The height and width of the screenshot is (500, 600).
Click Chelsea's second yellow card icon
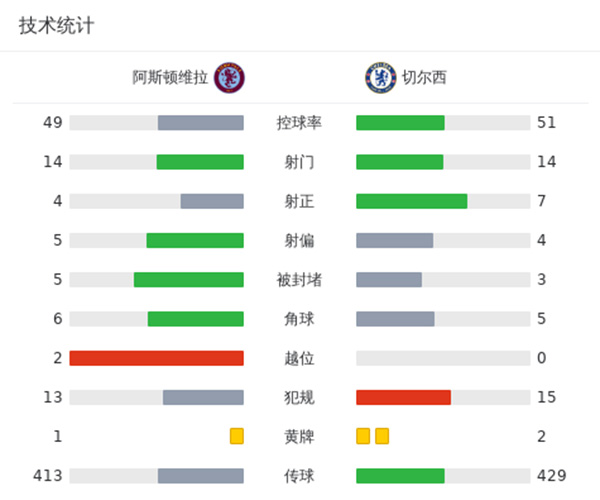tap(382, 436)
